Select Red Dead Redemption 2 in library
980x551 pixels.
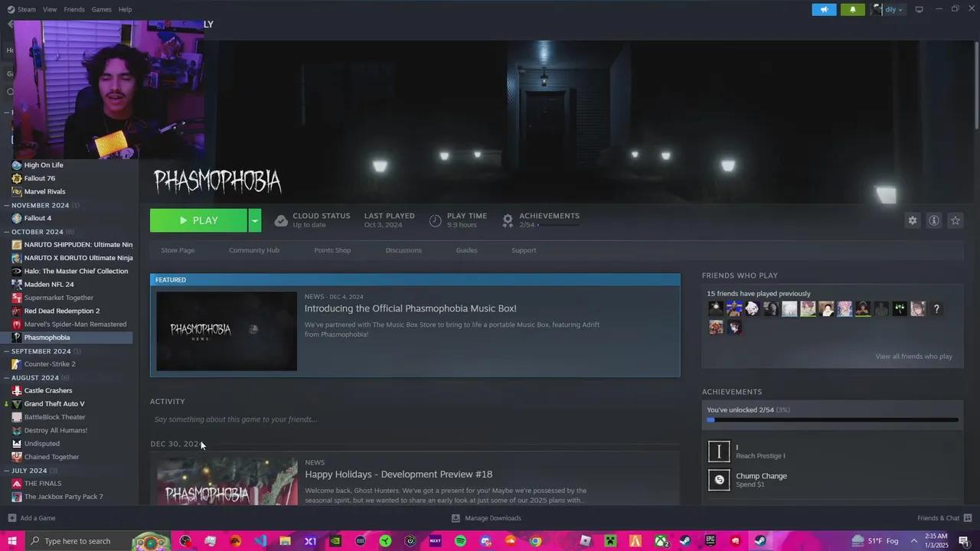click(61, 311)
